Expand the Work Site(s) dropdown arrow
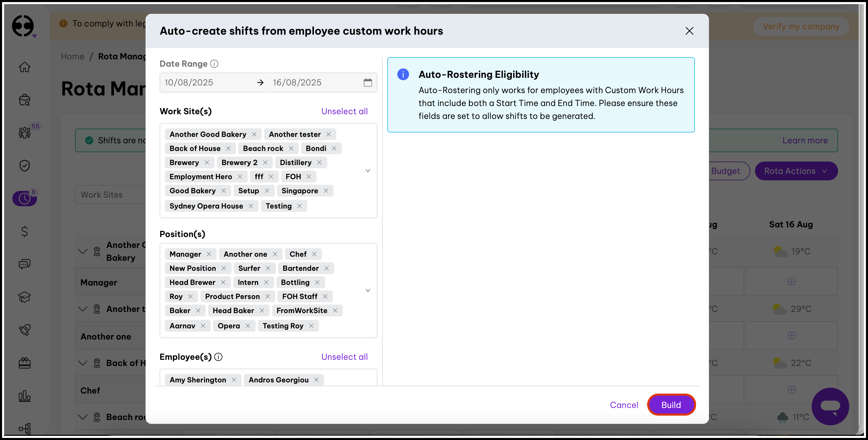868x440 pixels. pos(368,171)
